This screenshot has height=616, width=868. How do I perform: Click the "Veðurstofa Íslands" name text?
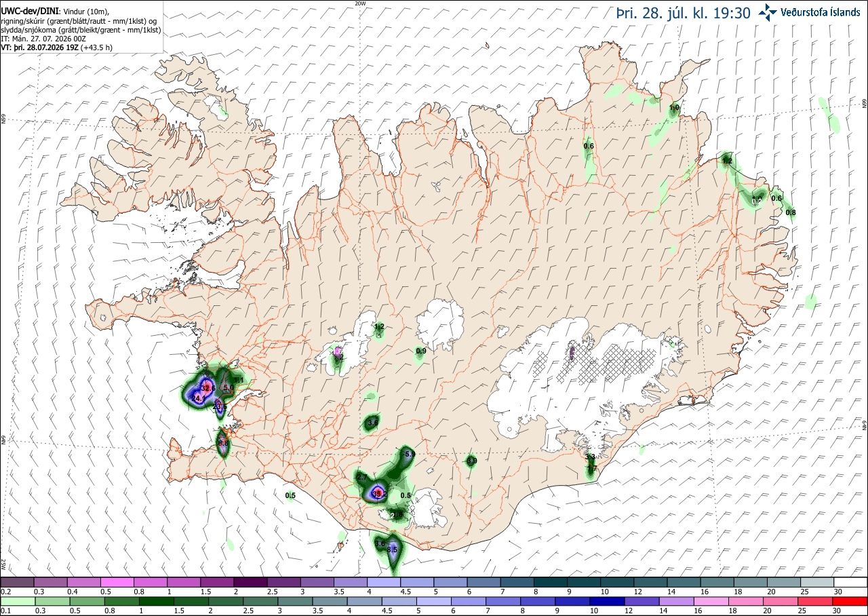pos(821,12)
